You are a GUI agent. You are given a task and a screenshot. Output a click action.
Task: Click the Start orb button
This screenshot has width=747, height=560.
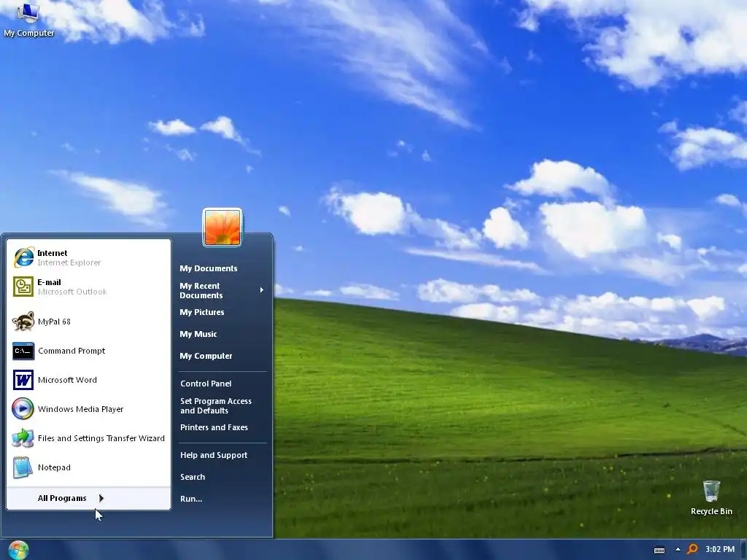point(18,550)
